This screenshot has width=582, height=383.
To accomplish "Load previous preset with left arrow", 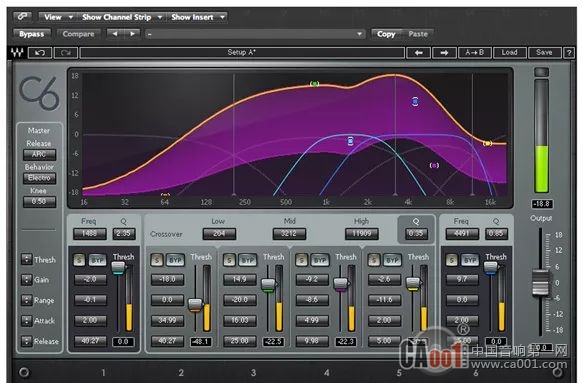I will click(418, 53).
